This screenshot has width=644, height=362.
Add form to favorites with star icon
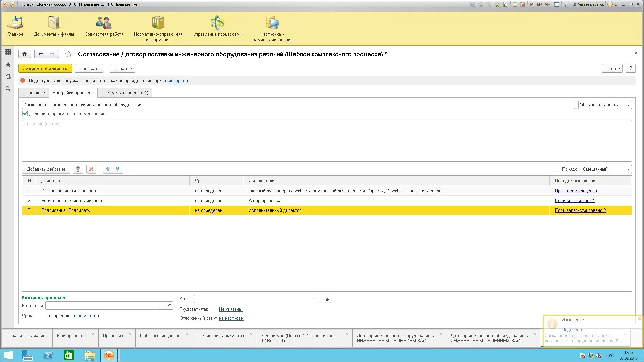coord(69,54)
